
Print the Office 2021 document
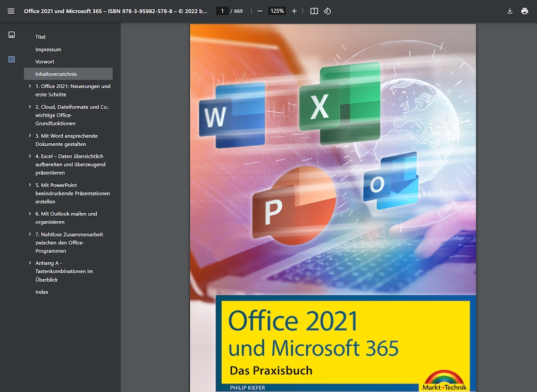(x=525, y=11)
